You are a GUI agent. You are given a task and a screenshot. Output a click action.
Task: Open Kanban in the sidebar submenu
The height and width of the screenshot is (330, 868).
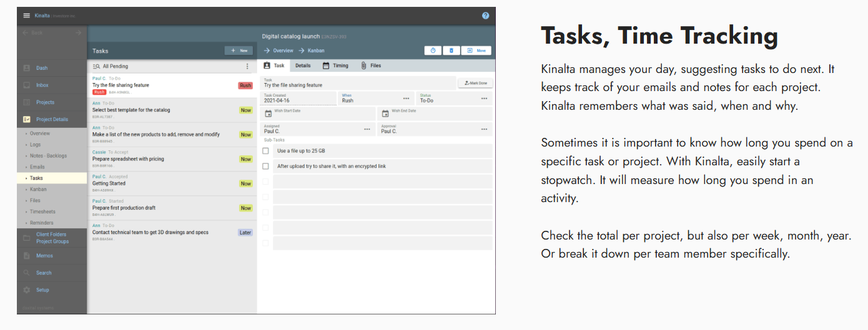point(38,189)
